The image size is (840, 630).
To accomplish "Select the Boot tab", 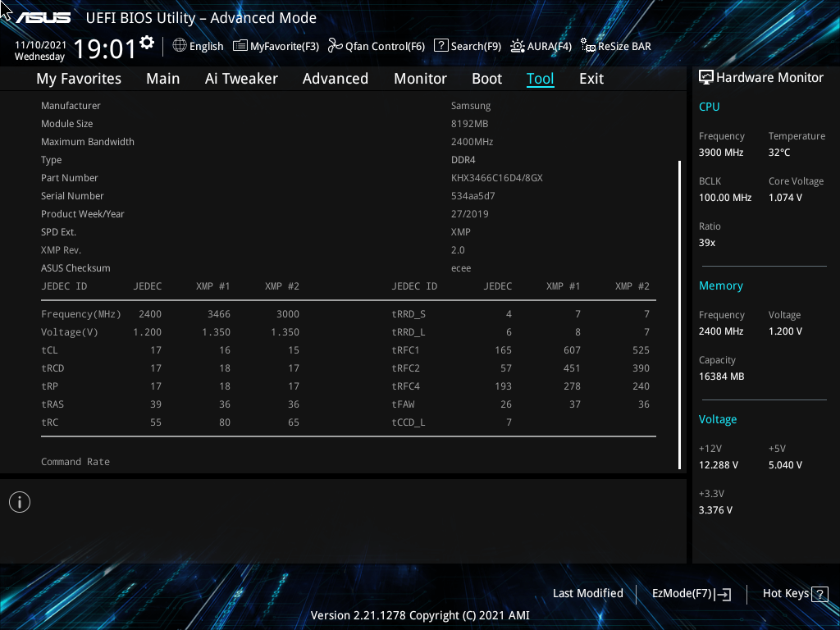I will (x=487, y=79).
